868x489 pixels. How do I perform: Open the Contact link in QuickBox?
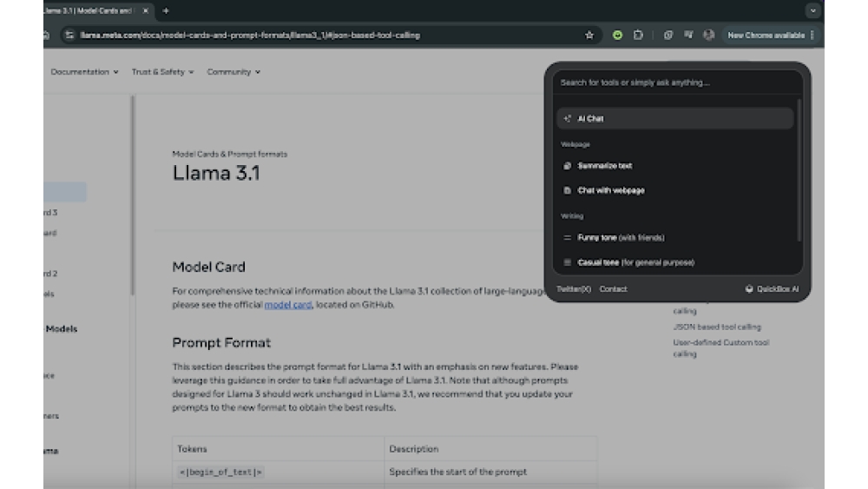[x=614, y=289]
